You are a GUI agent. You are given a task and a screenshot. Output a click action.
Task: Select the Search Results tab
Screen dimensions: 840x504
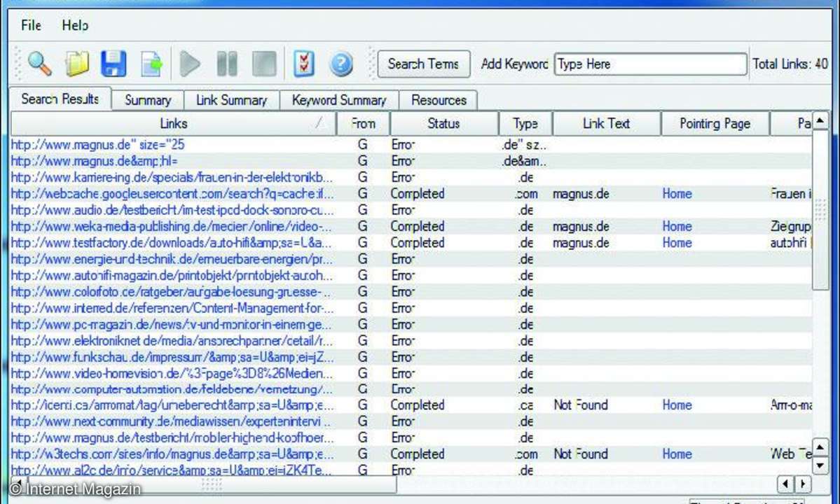(x=60, y=99)
